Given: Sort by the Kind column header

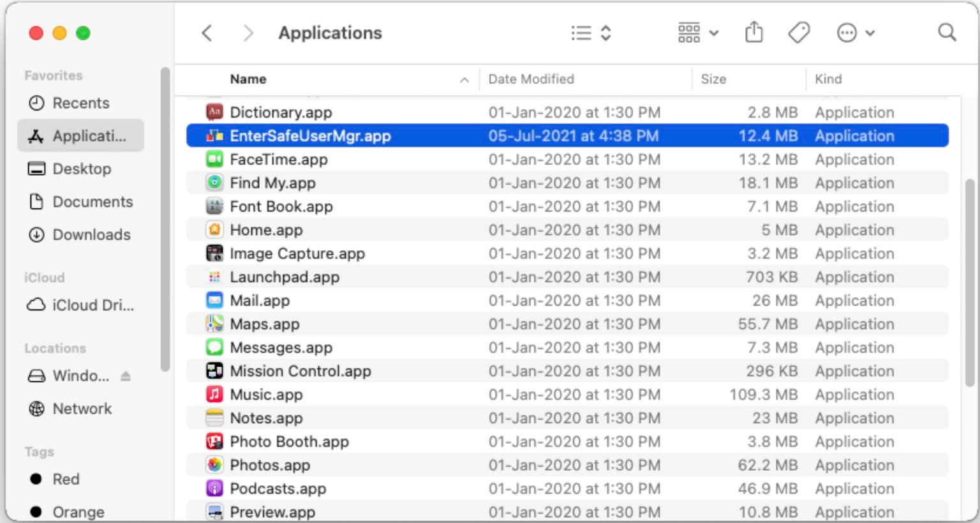Looking at the screenshot, I should pos(828,79).
